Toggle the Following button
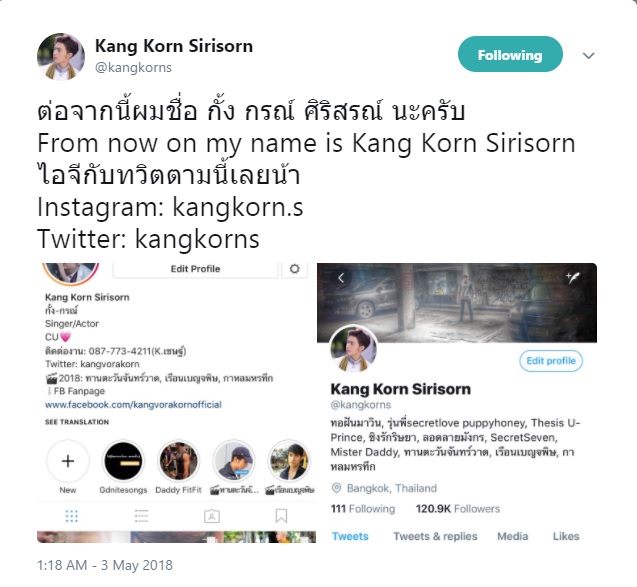Viewport: 637px width, 587px height. pyautogui.click(x=510, y=54)
